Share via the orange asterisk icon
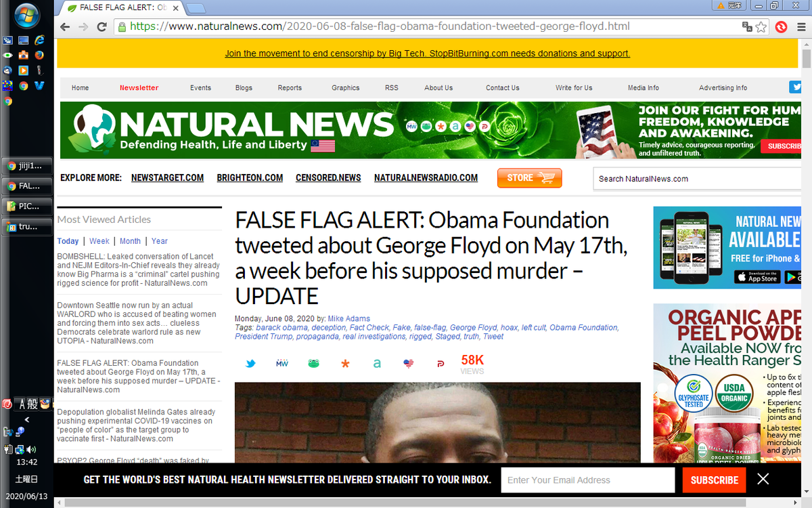The image size is (812, 508). click(x=345, y=364)
